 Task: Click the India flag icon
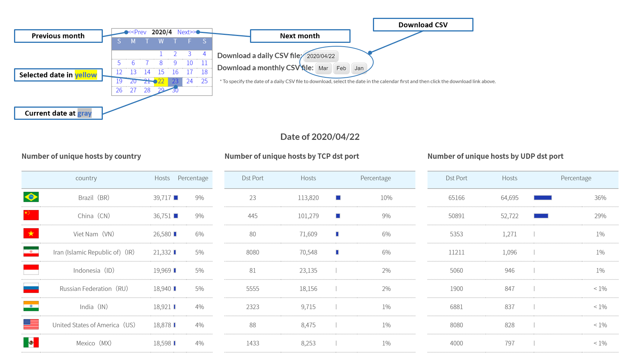[x=31, y=306]
